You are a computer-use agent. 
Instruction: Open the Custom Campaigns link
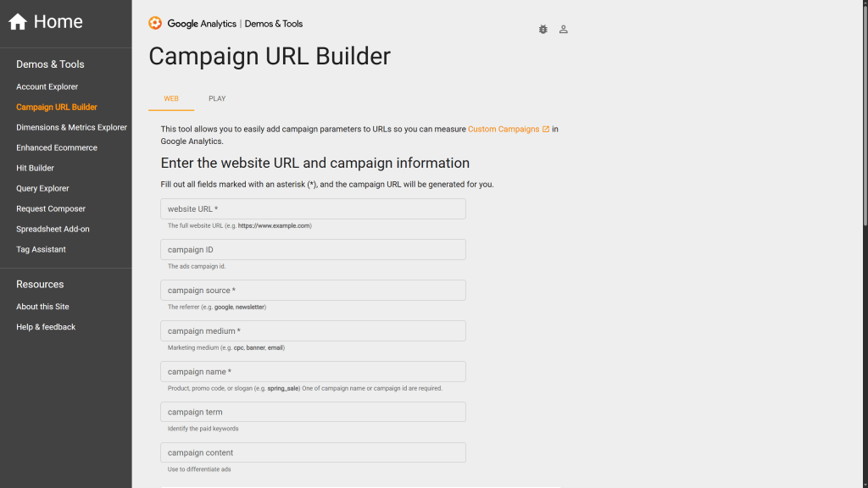tap(504, 130)
